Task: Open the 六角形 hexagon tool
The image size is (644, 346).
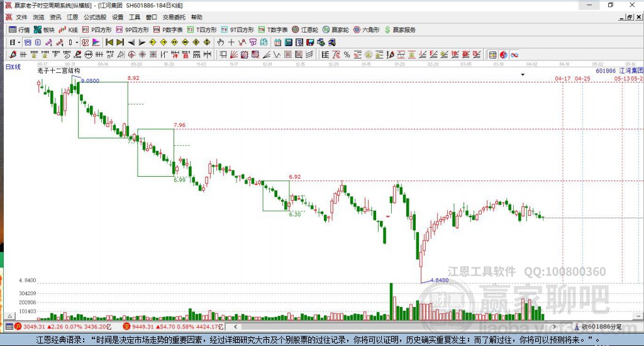Action: coord(367,30)
